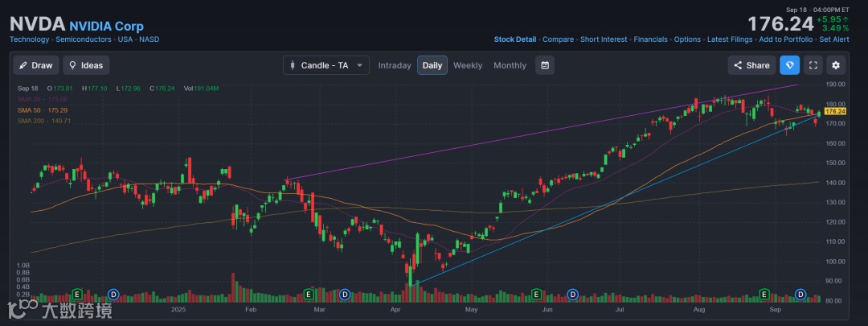The height and width of the screenshot is (326, 868).
Task: Open the Draw tool
Action: pos(35,65)
